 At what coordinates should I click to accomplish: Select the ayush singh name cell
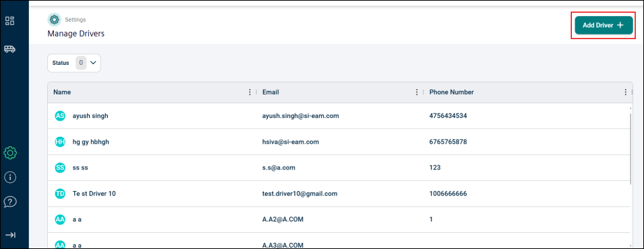point(90,116)
